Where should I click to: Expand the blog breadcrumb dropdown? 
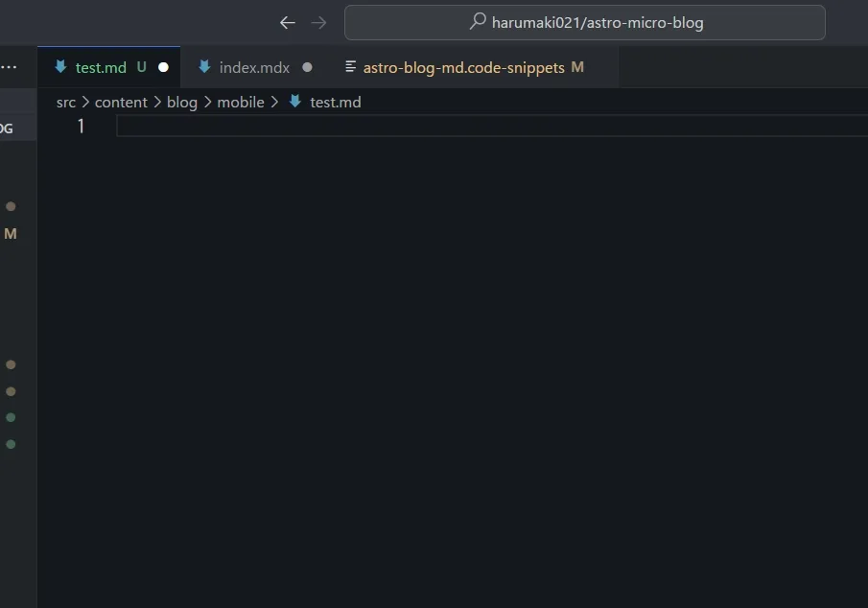point(181,102)
